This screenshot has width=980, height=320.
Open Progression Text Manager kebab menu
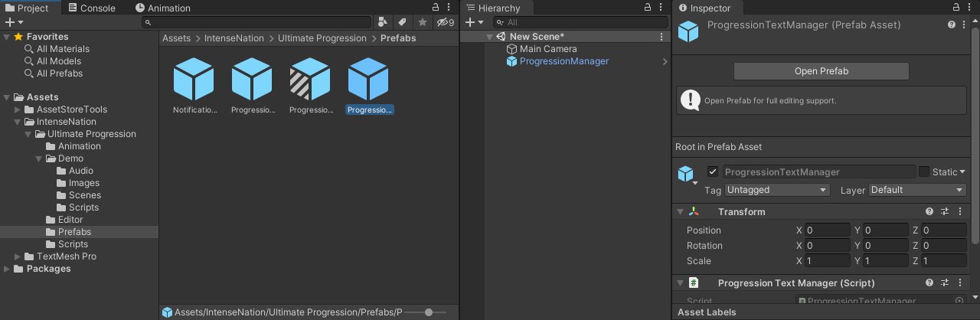(959, 283)
